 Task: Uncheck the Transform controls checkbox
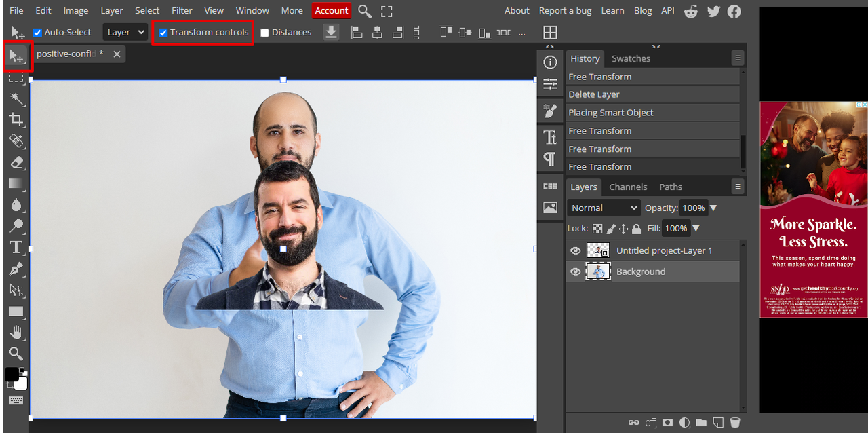click(163, 33)
